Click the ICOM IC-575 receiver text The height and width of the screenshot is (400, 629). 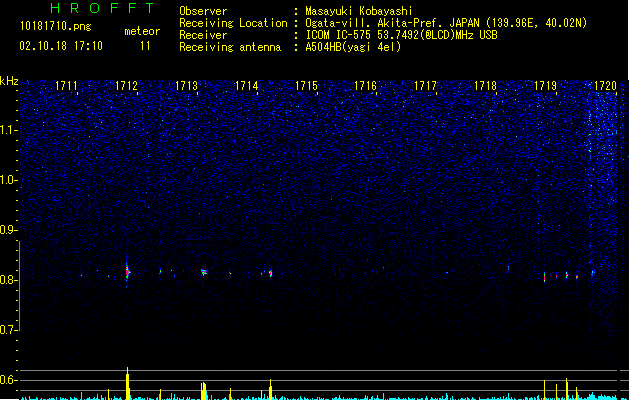pos(401,35)
